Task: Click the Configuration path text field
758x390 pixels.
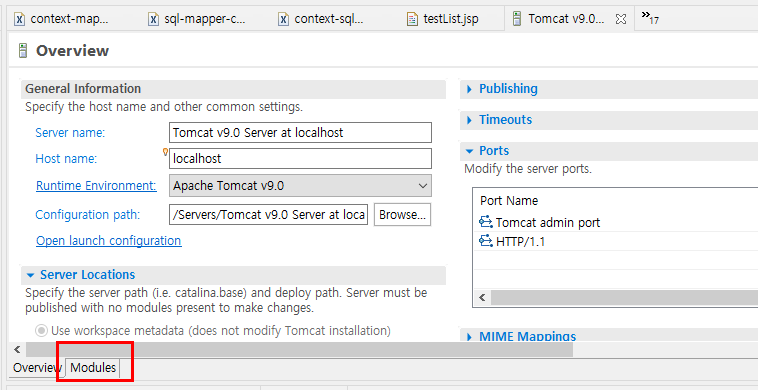Action: [x=269, y=215]
